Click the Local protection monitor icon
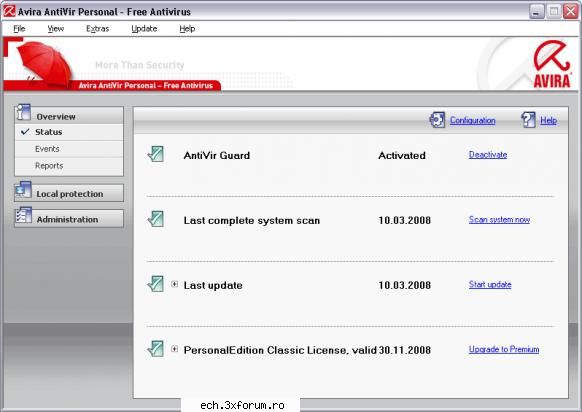The height and width of the screenshot is (412, 582). [x=23, y=190]
